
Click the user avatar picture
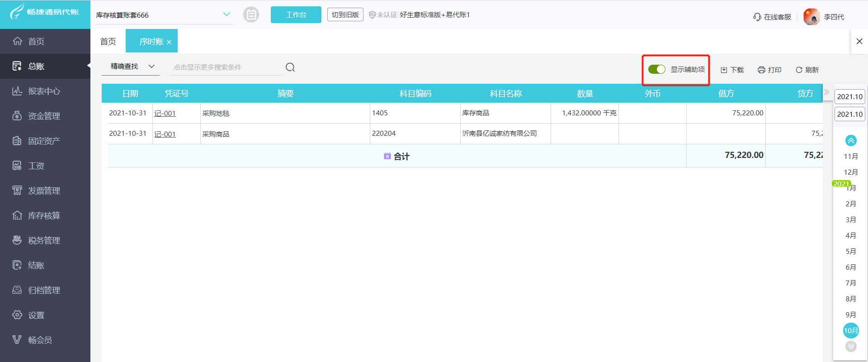(811, 17)
